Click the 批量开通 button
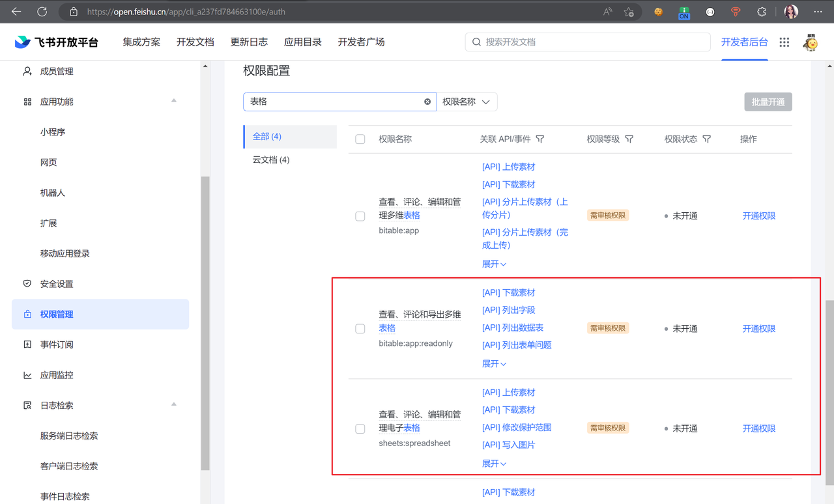 (x=768, y=102)
